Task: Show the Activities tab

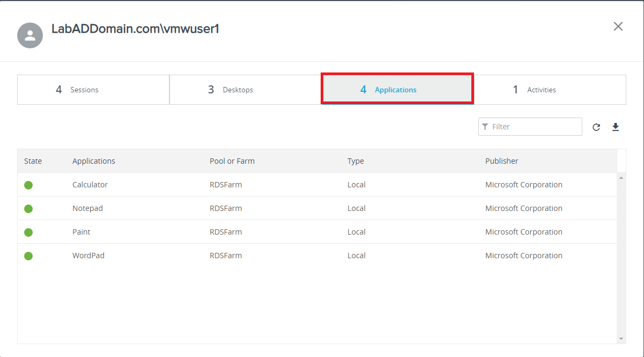Action: [x=550, y=90]
